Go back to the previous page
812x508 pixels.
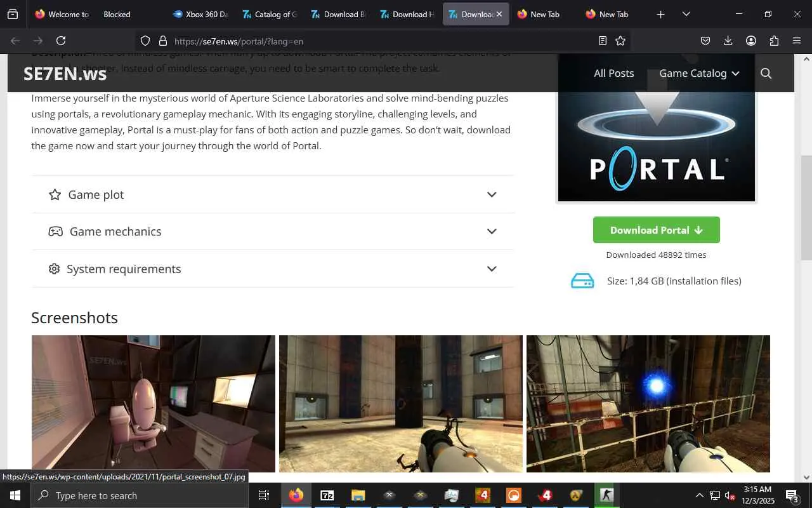(16, 41)
